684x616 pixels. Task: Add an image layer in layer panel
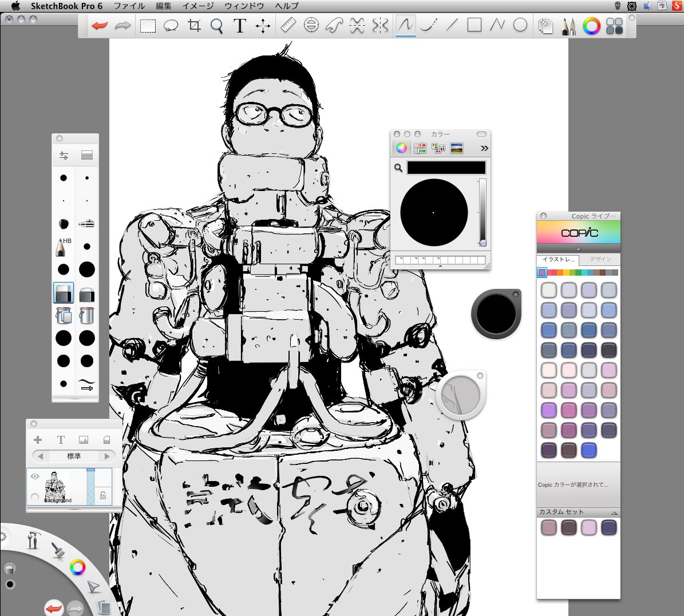[84, 440]
